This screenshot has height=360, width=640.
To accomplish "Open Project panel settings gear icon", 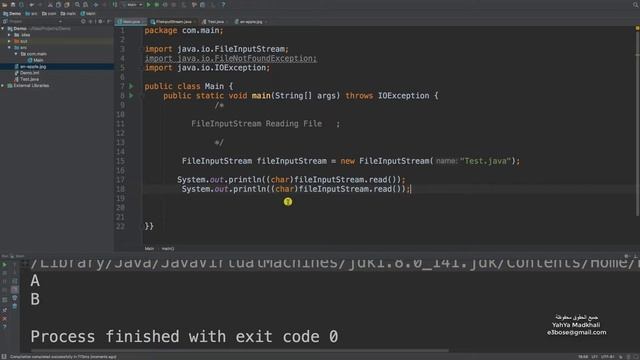I will point(100,21).
